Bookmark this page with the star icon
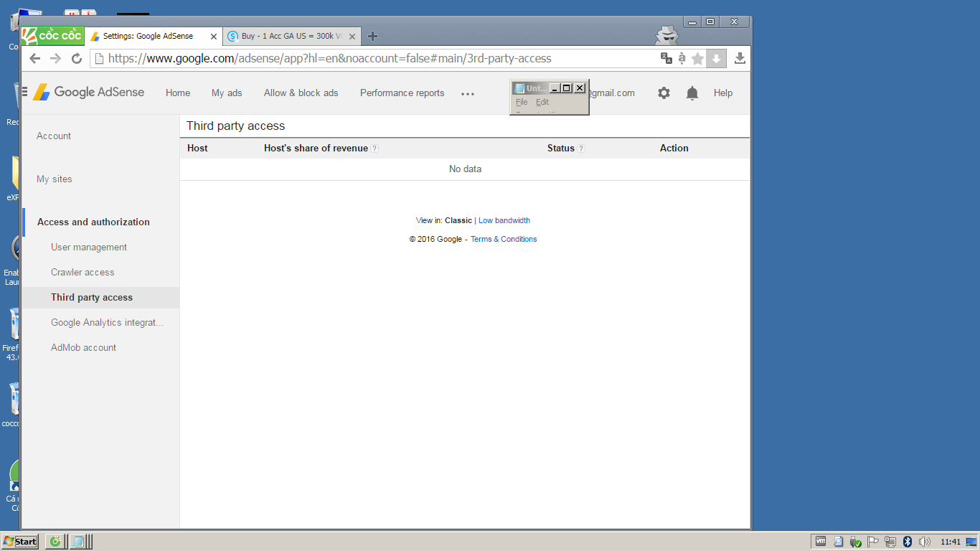This screenshot has height=551, width=980. click(x=697, y=59)
